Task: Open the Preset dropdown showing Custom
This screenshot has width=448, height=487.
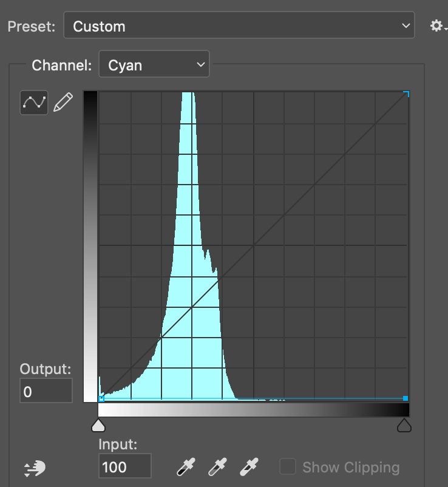Action: point(239,25)
